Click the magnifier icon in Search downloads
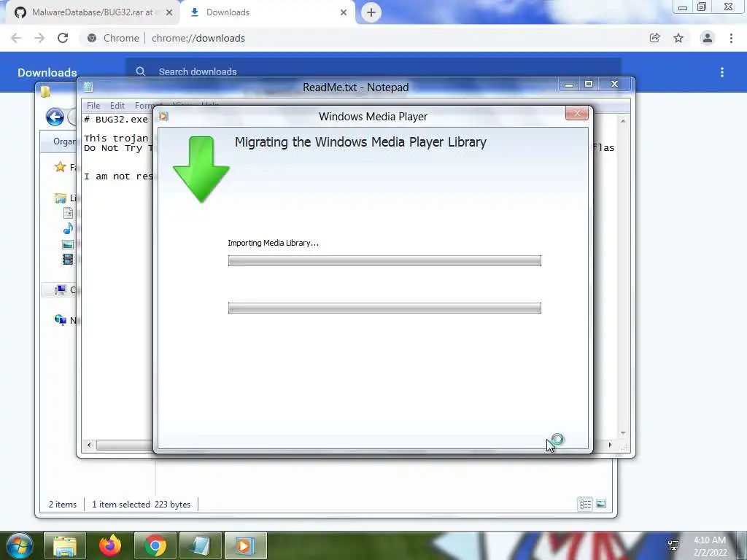747x560 pixels. tap(141, 71)
